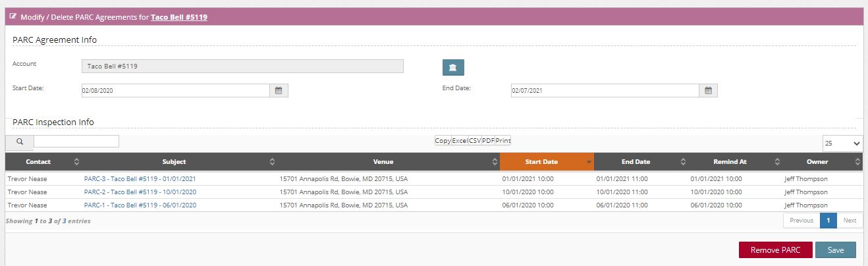Click start date 06/01/2020 10:00 cell
The height and width of the screenshot is (266, 868).
click(x=528, y=205)
